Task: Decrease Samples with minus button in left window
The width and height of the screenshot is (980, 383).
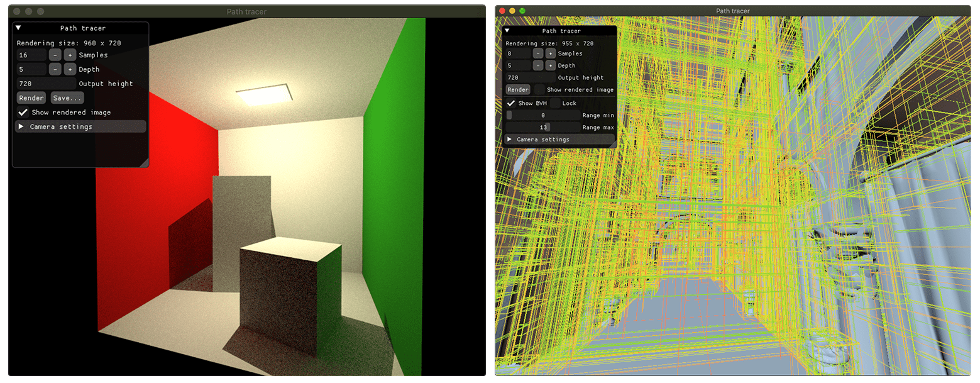Action: coord(55,55)
